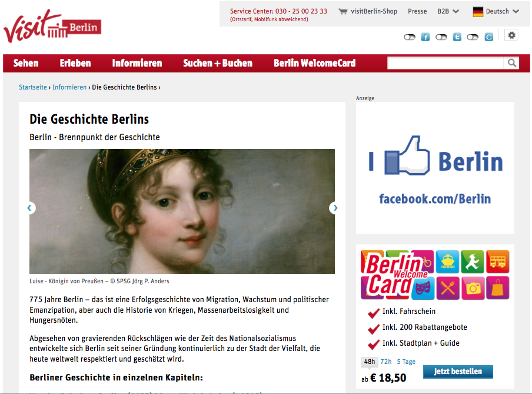Enable the Google sharing toggle
Viewport: 532px width, 394px height.
[x=473, y=37]
